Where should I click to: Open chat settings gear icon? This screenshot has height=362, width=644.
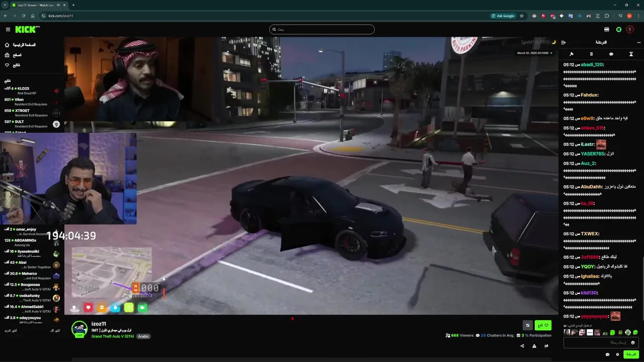[x=617, y=354]
